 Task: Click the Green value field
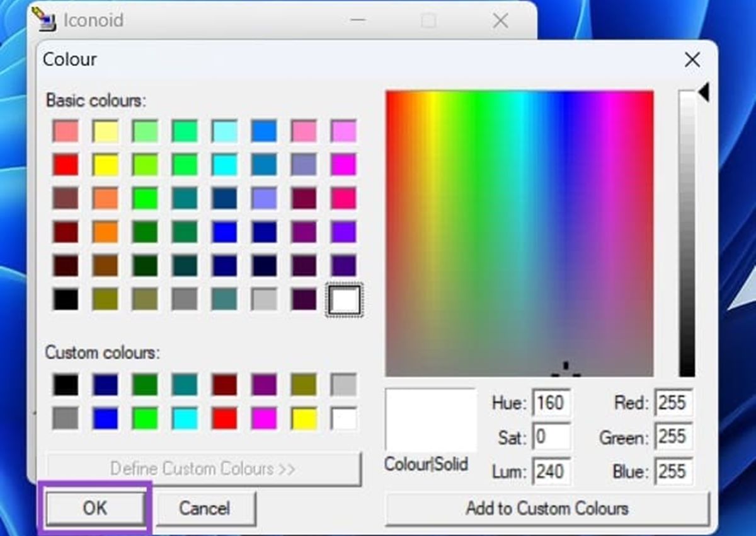click(673, 437)
